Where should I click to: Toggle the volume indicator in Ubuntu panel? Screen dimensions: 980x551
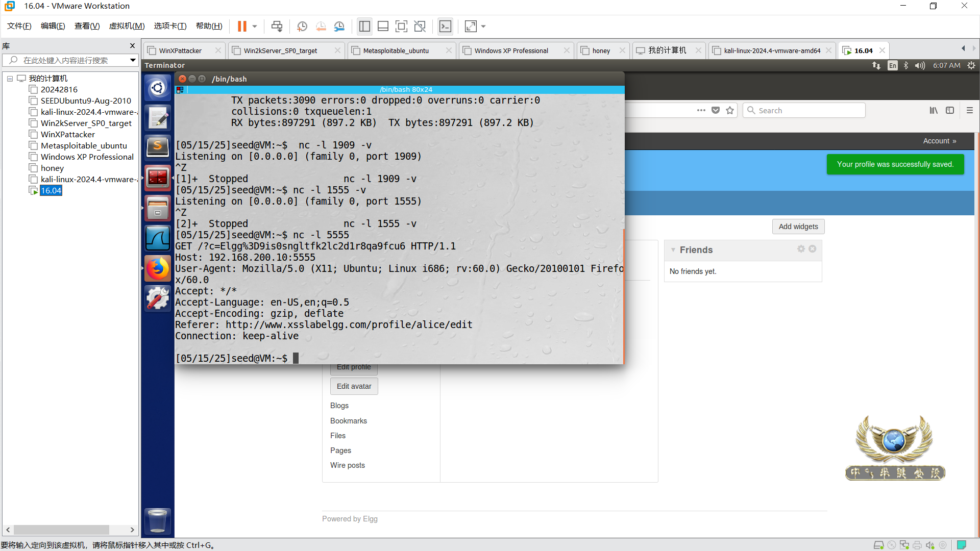[920, 65]
